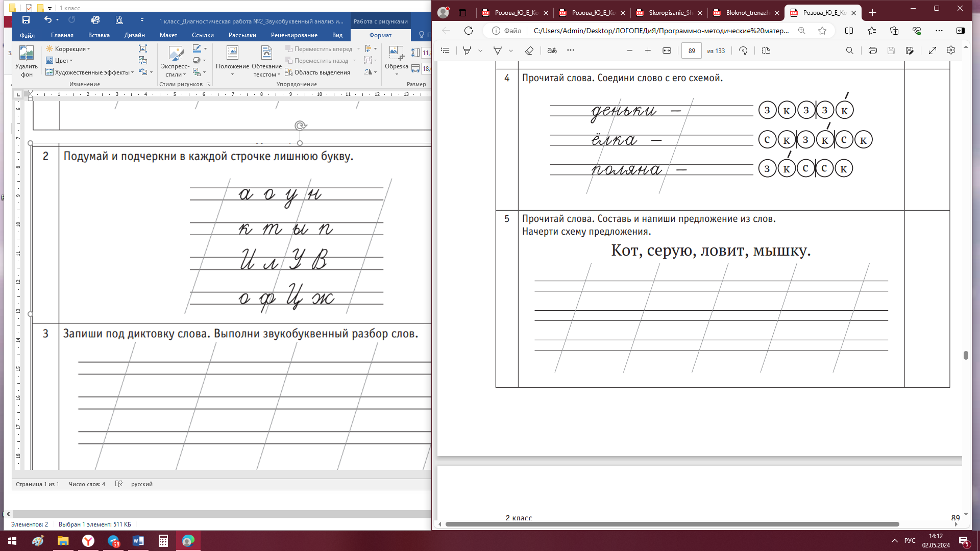Switch to the Skoropisanie browser tab
Image resolution: width=980 pixels, height=551 pixels.
pos(669,13)
